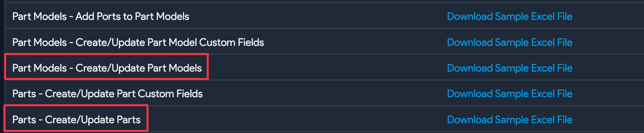Get the Excel template in the last row
Screen dimensions: 644x133
coord(510,119)
